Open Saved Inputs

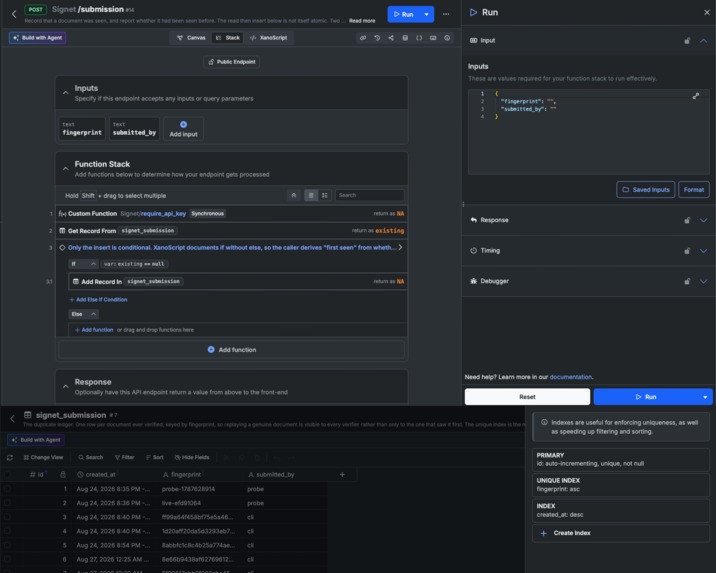[x=646, y=190]
